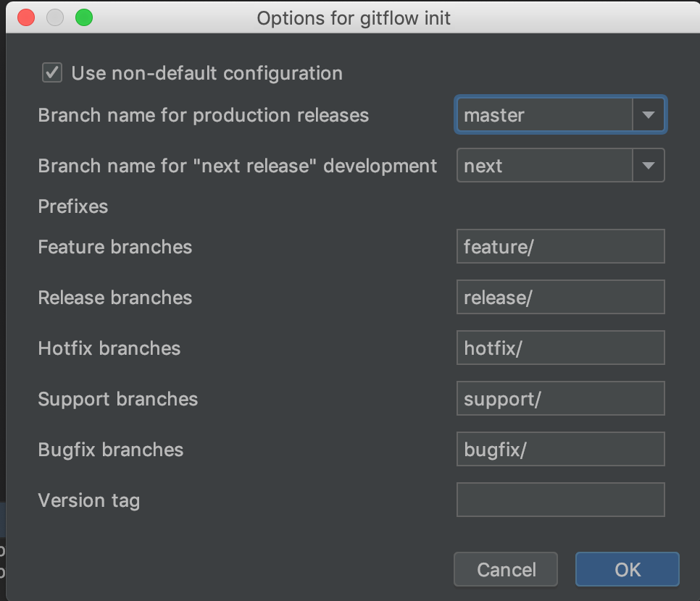
Task: Click the Version tag label
Action: 89,500
